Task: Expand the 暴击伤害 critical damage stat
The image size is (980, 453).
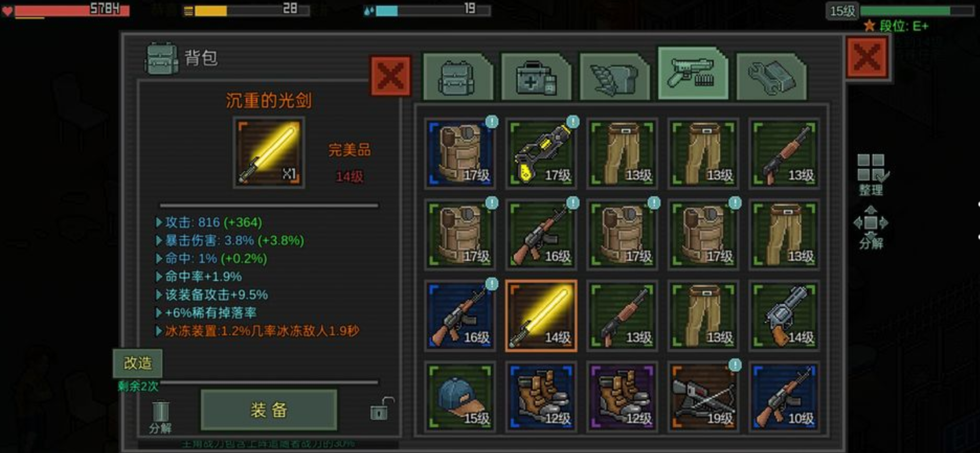Action: click(x=159, y=241)
